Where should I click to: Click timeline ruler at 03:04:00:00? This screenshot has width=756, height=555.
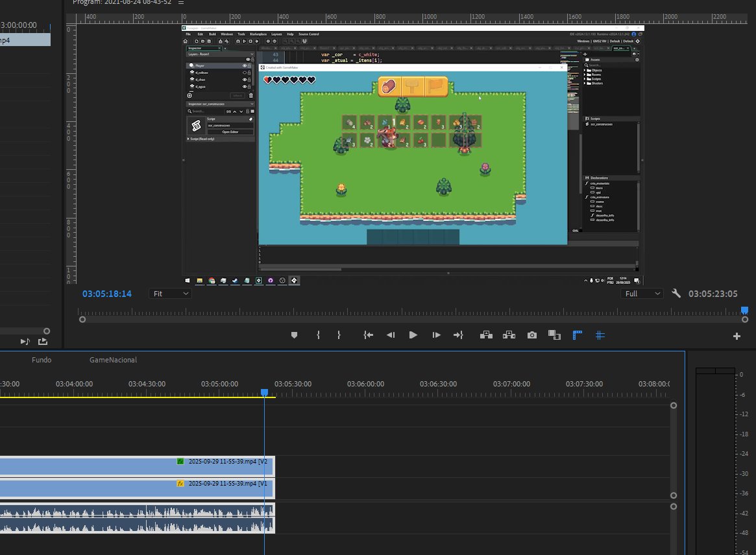tap(74, 384)
